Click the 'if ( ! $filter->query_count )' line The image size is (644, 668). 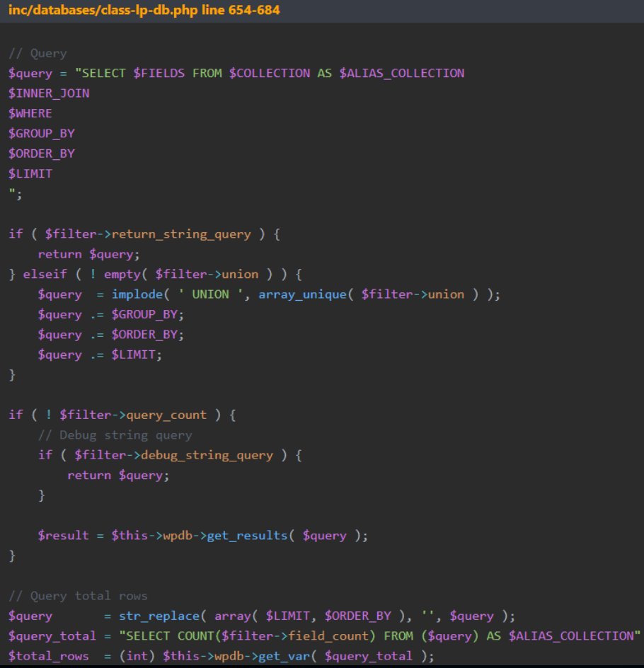click(x=122, y=415)
